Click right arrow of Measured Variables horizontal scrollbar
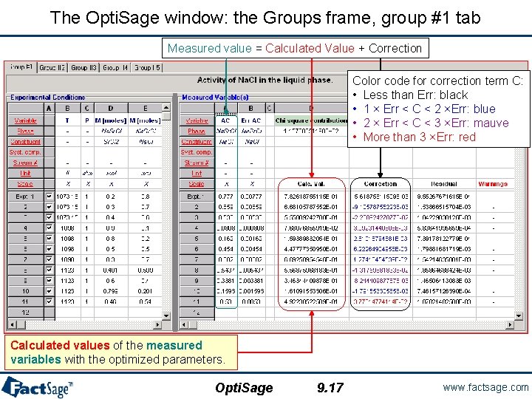Image resolution: width=532 pixels, height=399 pixels. pos(510,324)
